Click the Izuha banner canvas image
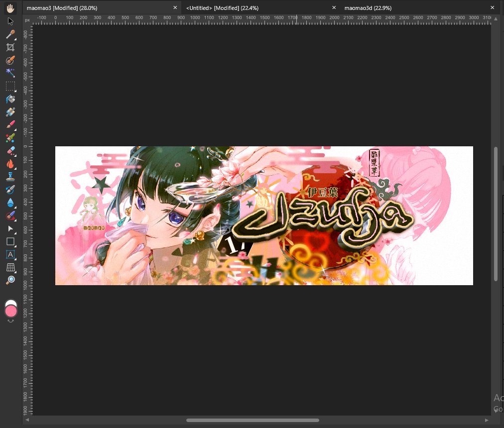Viewport: 504px width, 428px height. (264, 215)
